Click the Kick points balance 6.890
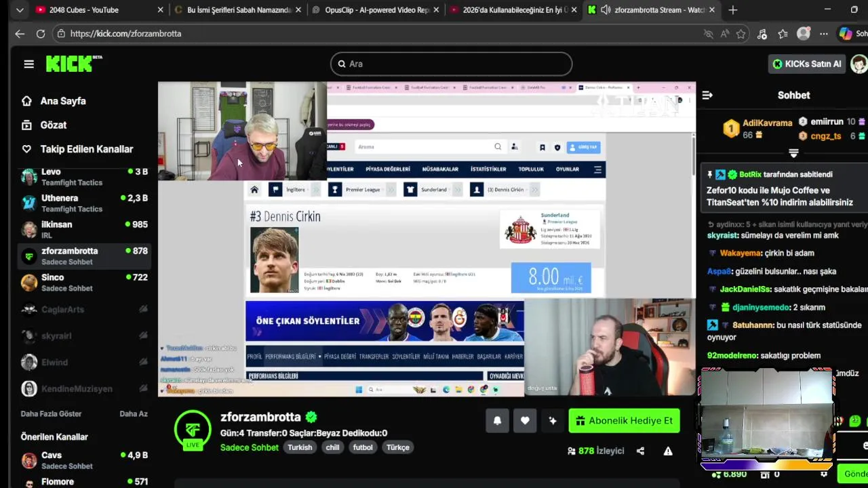 (729, 474)
